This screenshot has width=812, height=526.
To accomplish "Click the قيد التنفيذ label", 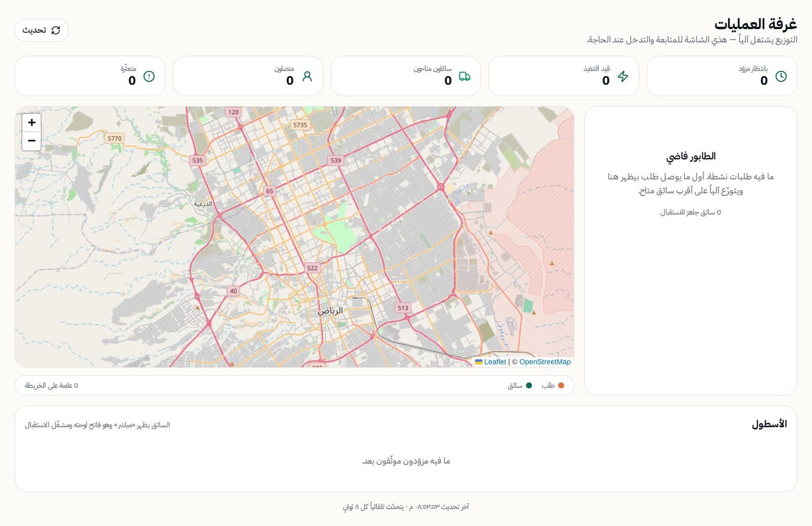I will 596,69.
